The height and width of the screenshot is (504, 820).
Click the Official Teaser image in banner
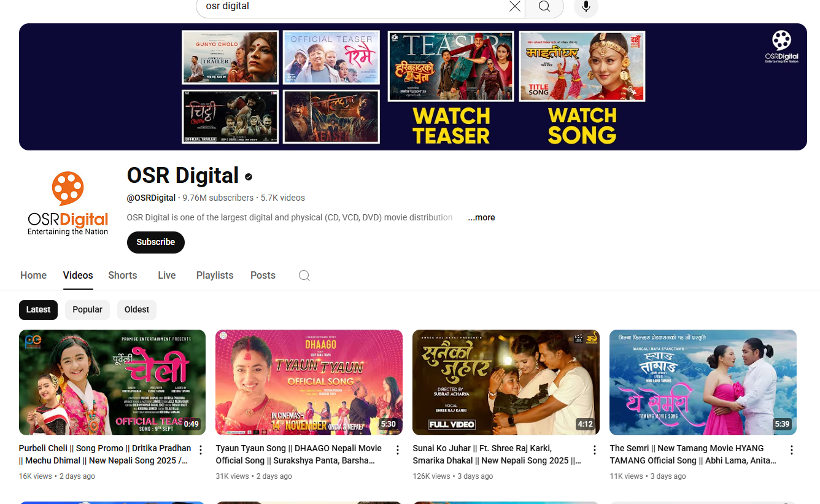[331, 57]
